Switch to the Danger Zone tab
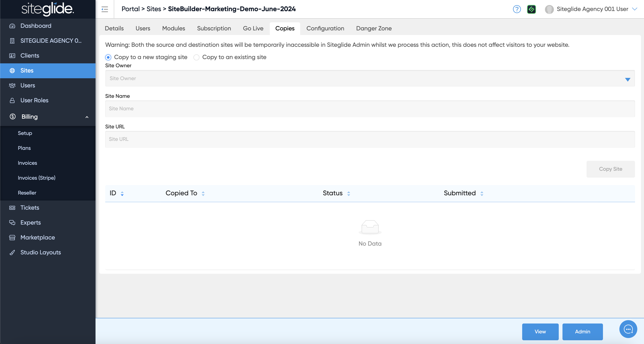The height and width of the screenshot is (344, 644). pos(373,29)
